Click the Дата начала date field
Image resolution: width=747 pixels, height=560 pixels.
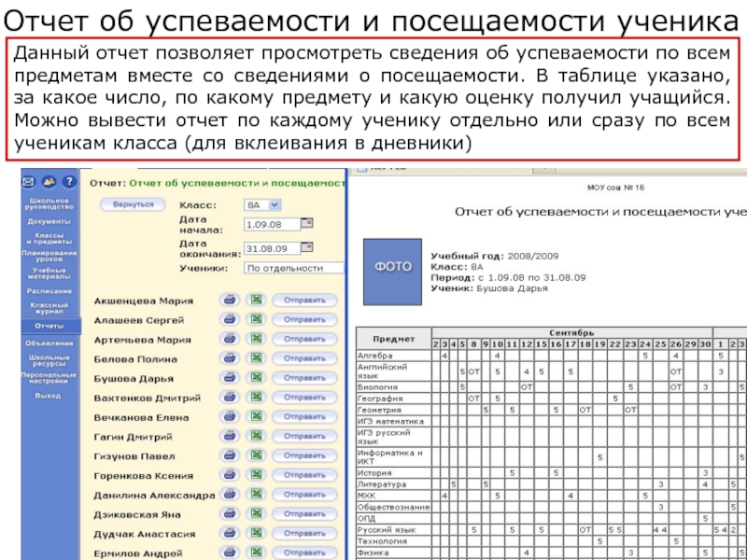[270, 224]
